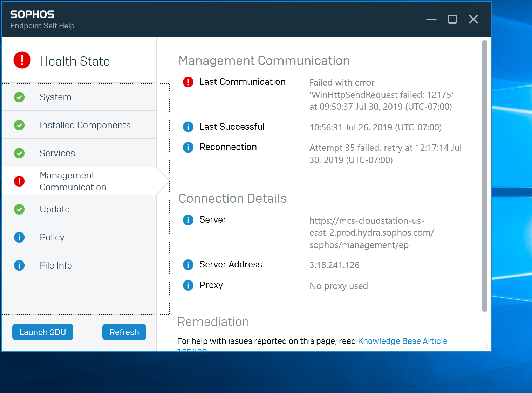Open the System section

point(79,97)
